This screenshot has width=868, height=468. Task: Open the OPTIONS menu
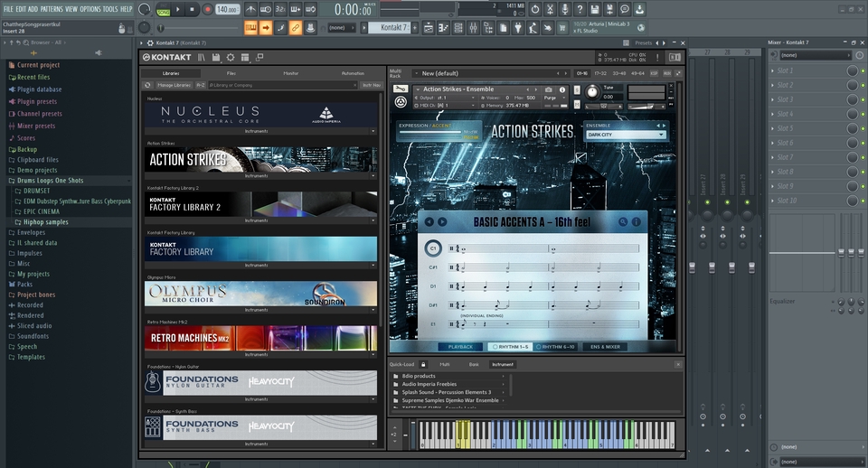click(90, 9)
